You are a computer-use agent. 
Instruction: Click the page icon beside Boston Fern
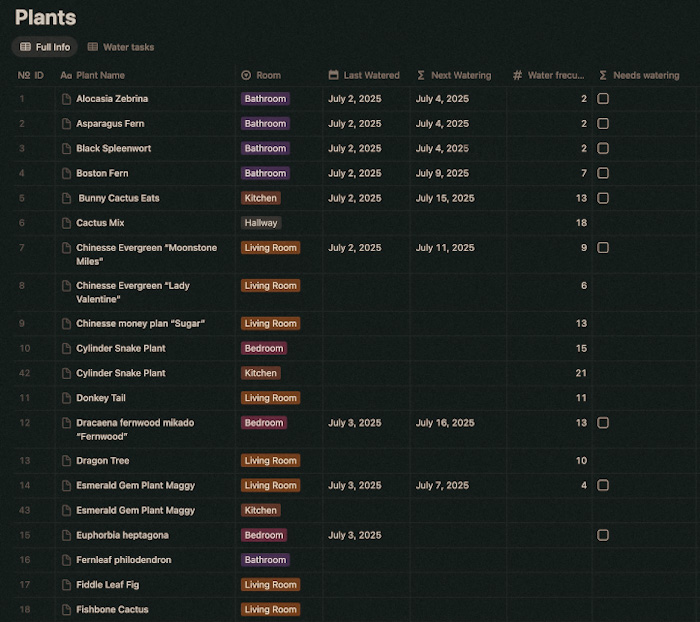tap(66, 173)
